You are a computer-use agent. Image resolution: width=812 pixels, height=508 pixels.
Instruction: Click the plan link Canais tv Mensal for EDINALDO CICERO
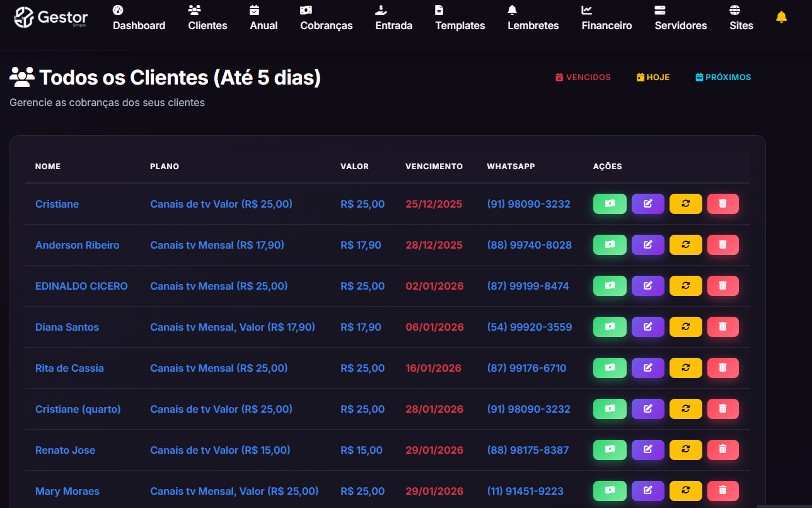tap(218, 285)
